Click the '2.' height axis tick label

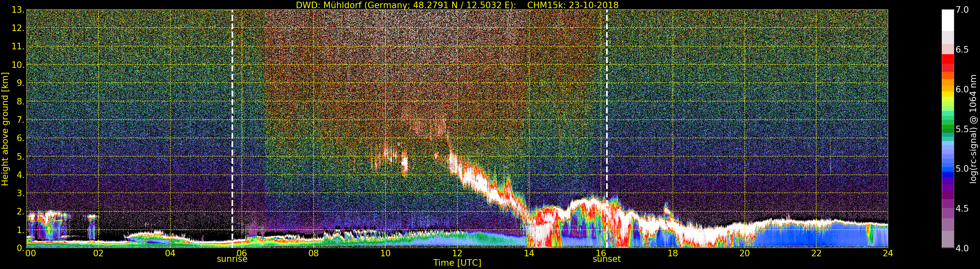21,211
